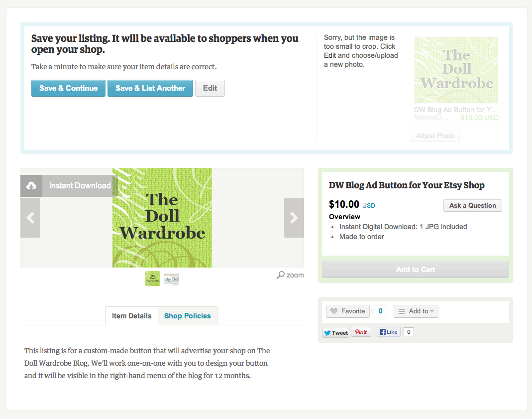The height and width of the screenshot is (419, 532).
Task: Click Save & Continue button
Action: pos(68,88)
